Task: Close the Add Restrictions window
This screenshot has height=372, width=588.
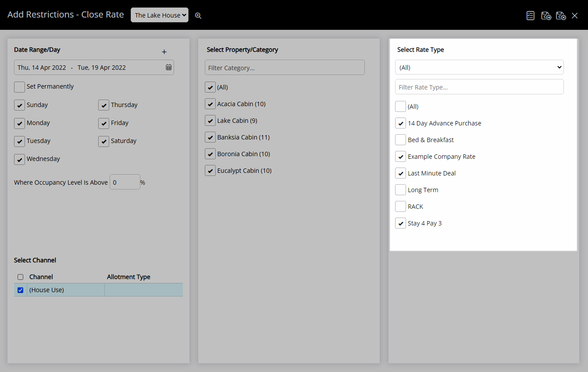Action: [575, 15]
